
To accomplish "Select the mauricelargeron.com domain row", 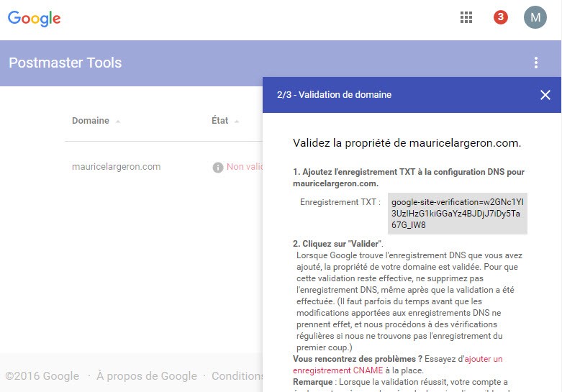I will [116, 167].
